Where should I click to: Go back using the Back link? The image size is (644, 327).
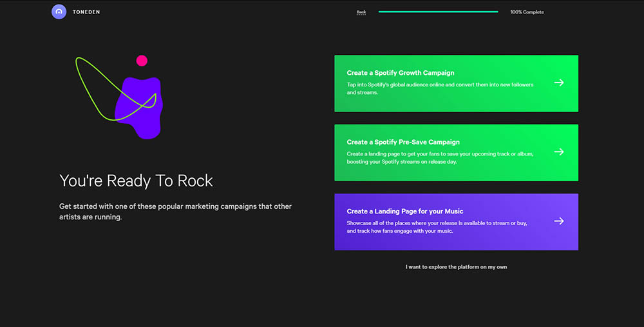coord(361,12)
